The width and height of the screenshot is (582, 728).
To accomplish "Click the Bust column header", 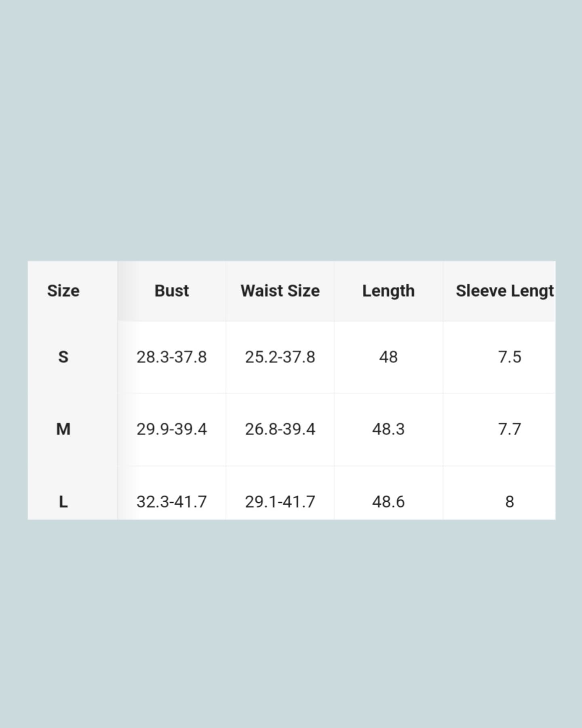I will tap(172, 291).
